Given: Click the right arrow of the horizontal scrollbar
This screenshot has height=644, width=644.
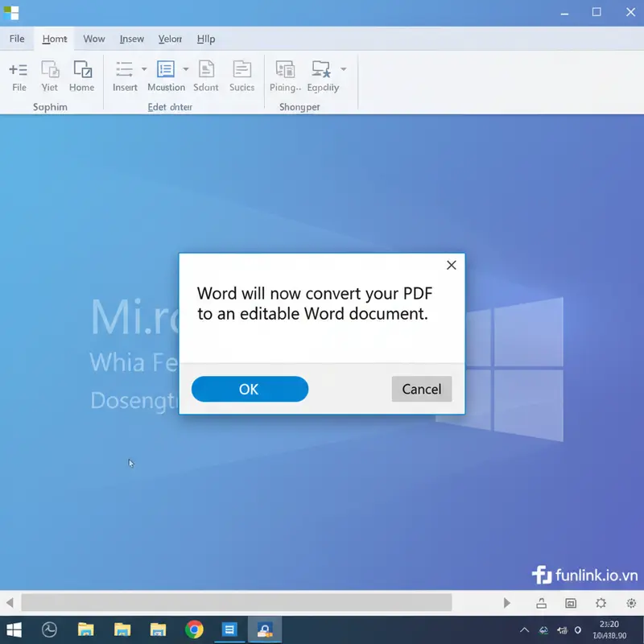Looking at the screenshot, I should pyautogui.click(x=507, y=603).
